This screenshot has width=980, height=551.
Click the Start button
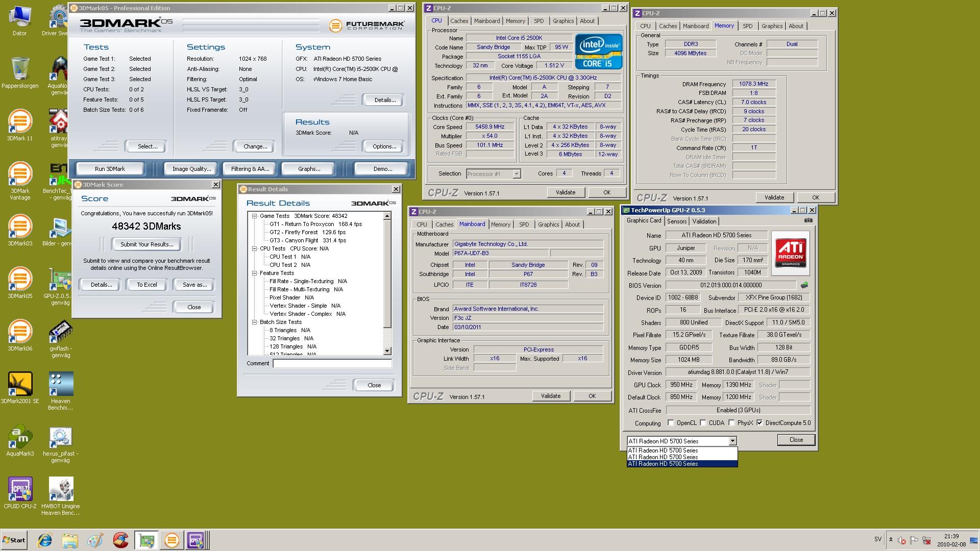14,540
